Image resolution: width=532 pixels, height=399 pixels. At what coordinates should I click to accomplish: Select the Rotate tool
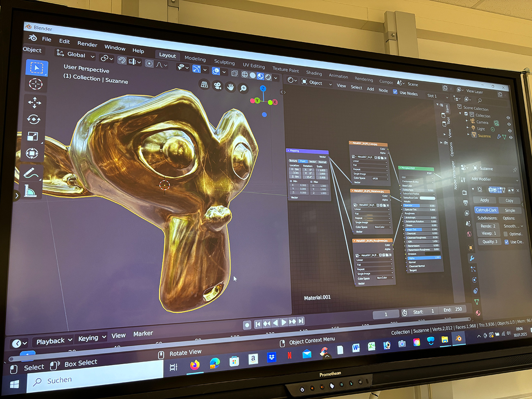pos(34,119)
